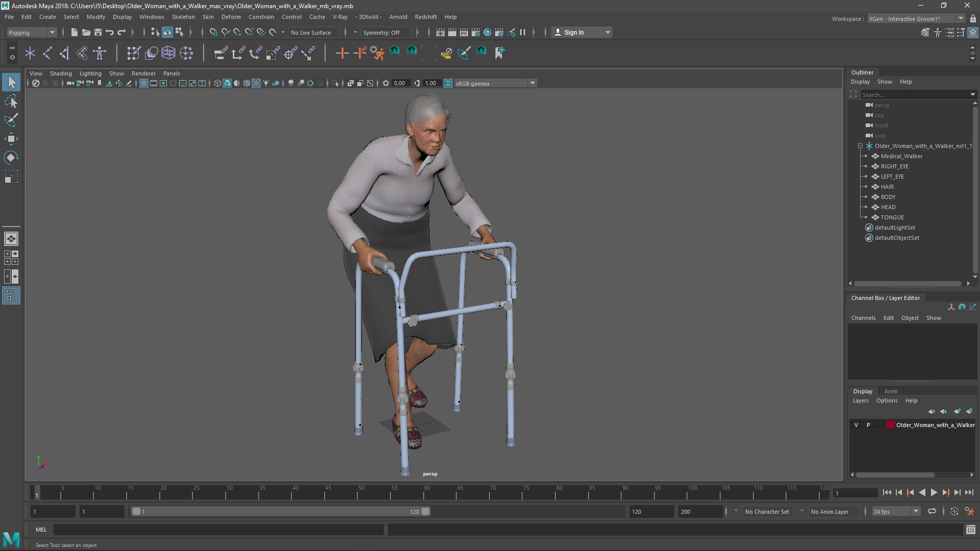Click the animation preferences running figure icon
The height and width of the screenshot is (551, 980).
[969, 511]
